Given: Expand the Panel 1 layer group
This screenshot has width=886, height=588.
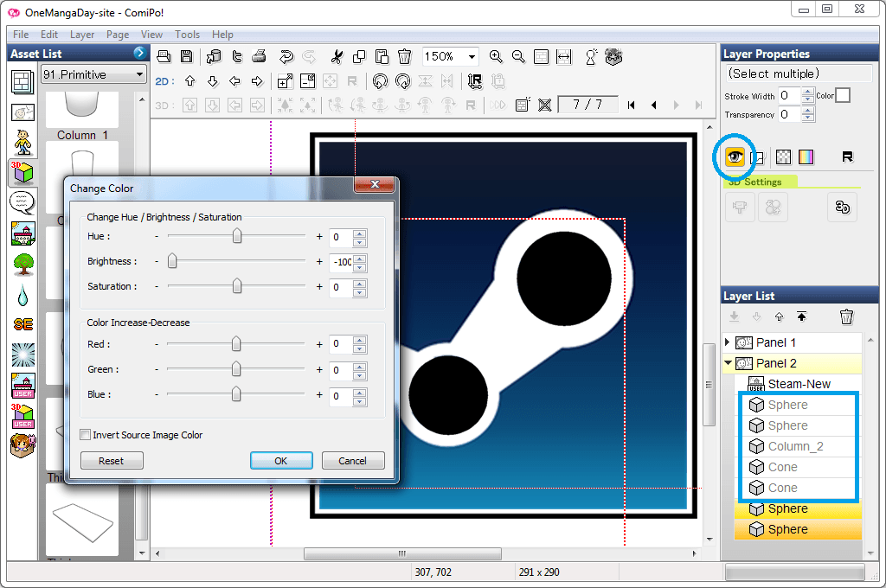Looking at the screenshot, I should click(x=728, y=342).
